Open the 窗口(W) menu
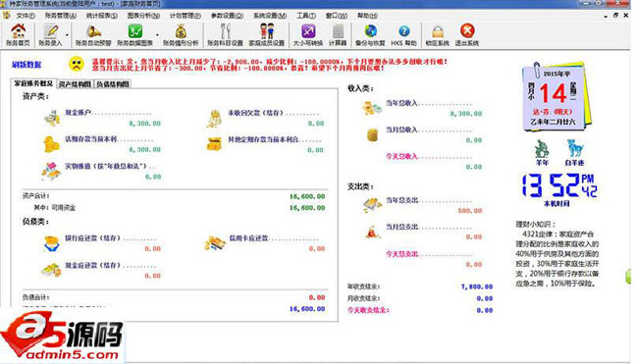 click(337, 16)
